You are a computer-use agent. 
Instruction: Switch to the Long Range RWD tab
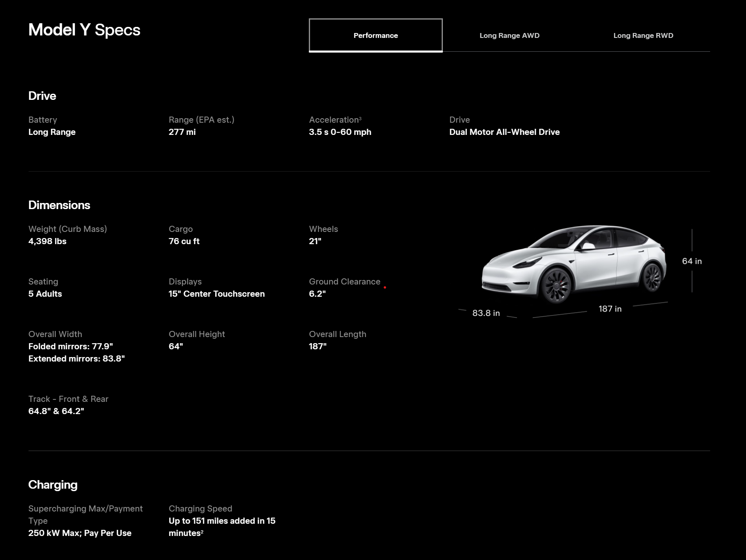point(643,35)
